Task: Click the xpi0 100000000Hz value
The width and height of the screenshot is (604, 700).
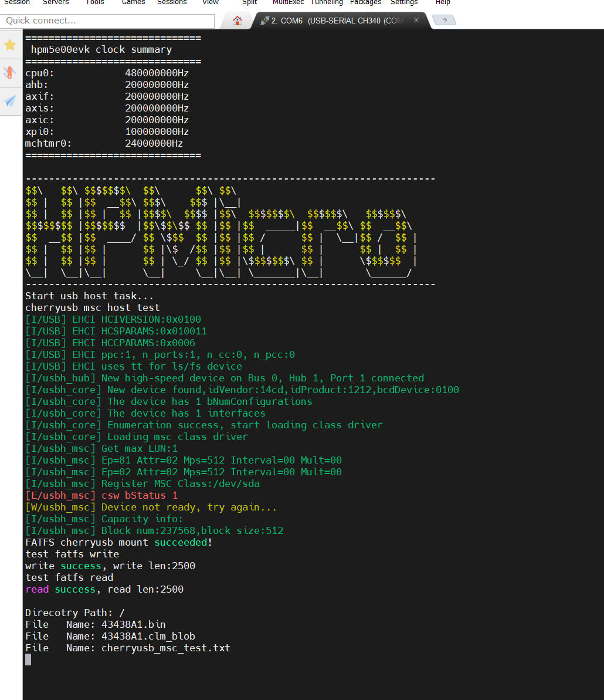Action: [x=157, y=131]
